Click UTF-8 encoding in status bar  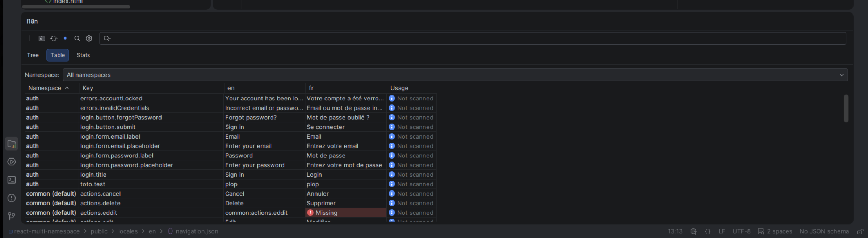741,231
